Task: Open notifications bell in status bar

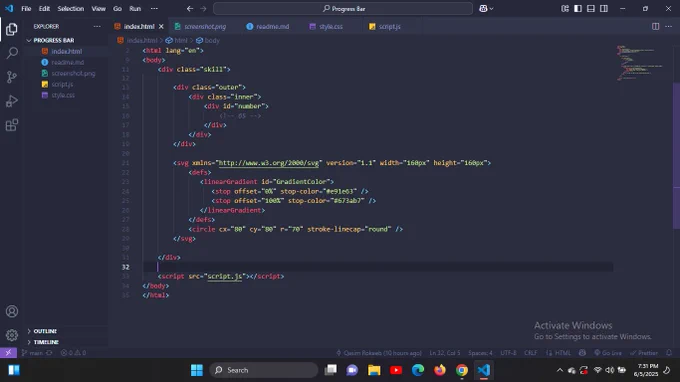Action: [669, 353]
